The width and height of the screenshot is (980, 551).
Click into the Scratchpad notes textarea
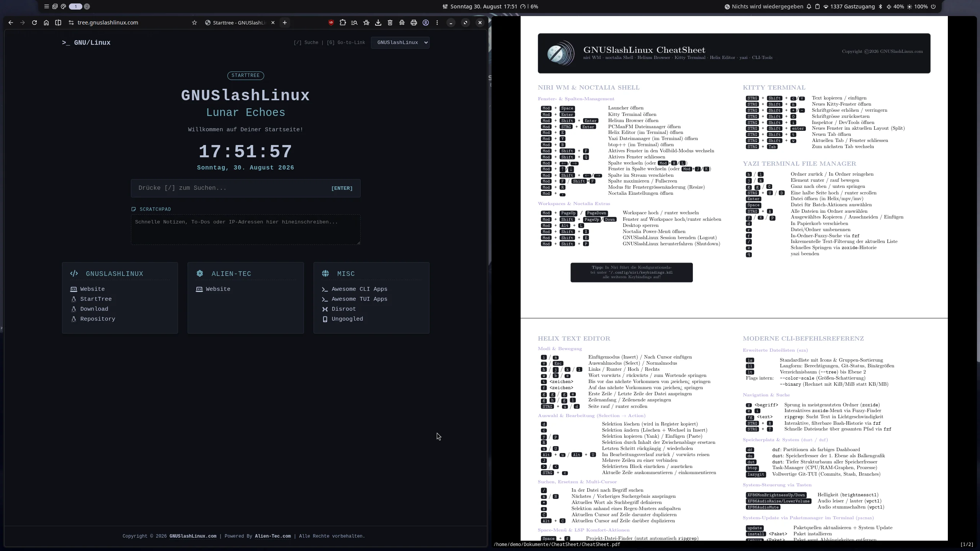tap(246, 230)
